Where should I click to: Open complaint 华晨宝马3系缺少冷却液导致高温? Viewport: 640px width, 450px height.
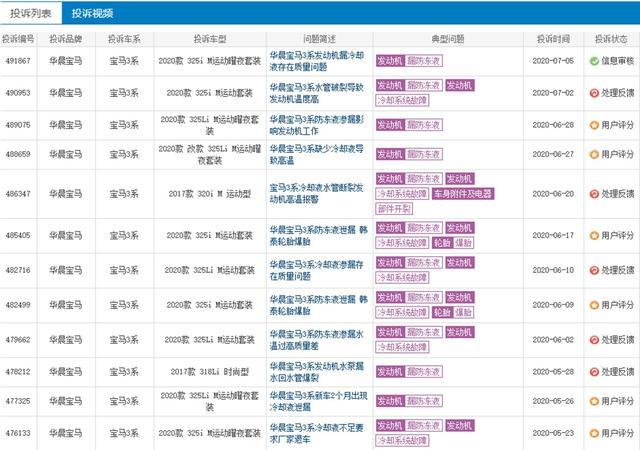tap(317, 154)
